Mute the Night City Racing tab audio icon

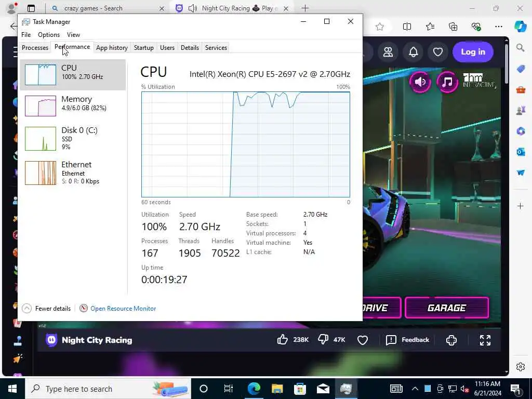(192, 8)
